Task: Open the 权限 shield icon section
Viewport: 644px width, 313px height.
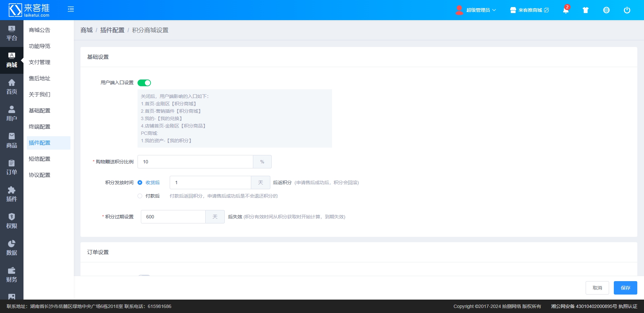Action: point(12,221)
